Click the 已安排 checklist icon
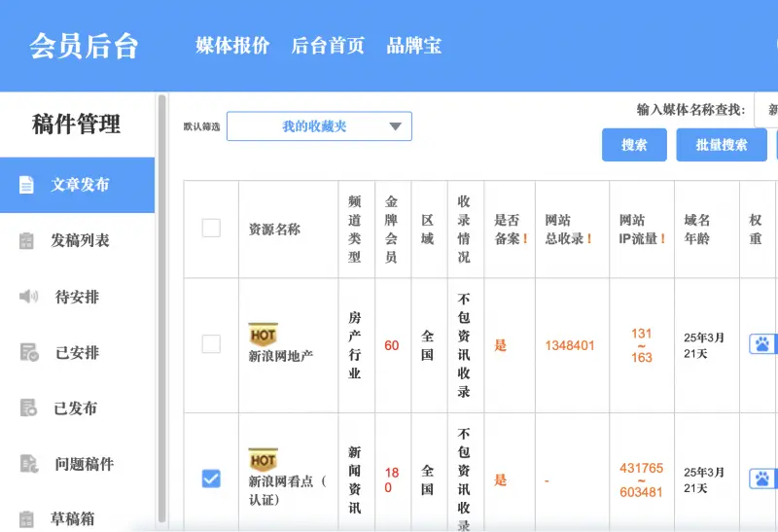The height and width of the screenshot is (532, 778). point(29,352)
